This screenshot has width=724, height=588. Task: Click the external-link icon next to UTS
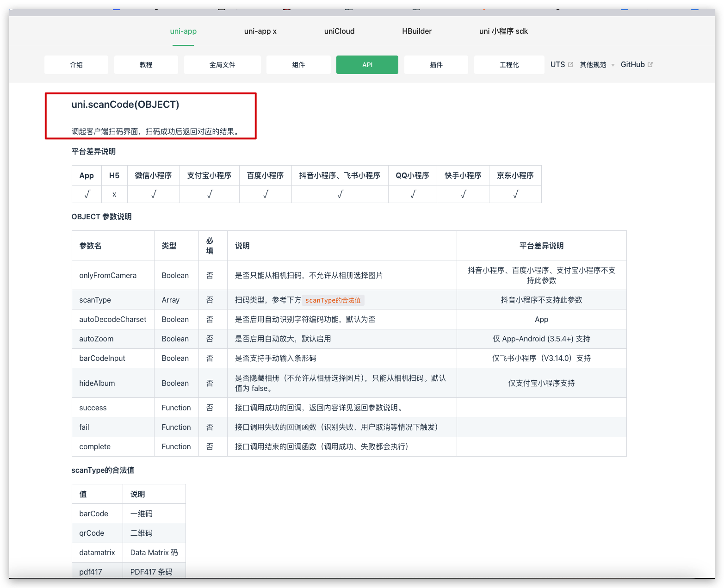[x=570, y=65]
